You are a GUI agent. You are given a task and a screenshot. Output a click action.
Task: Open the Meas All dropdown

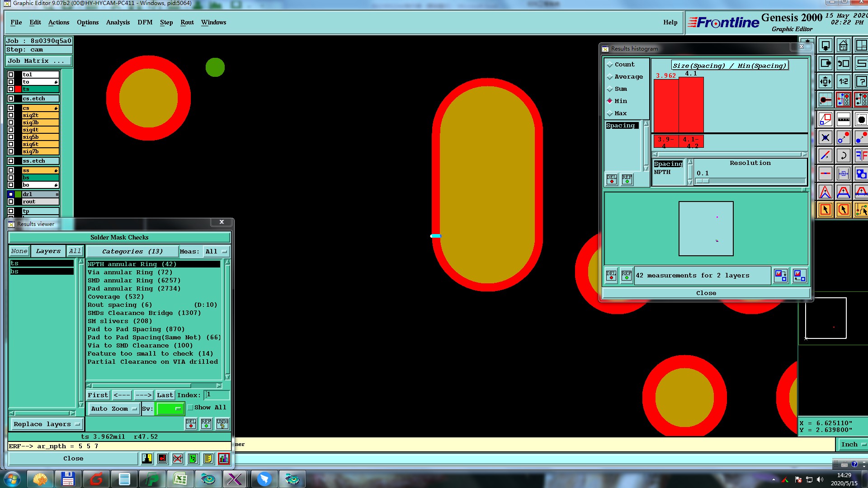[x=216, y=252]
